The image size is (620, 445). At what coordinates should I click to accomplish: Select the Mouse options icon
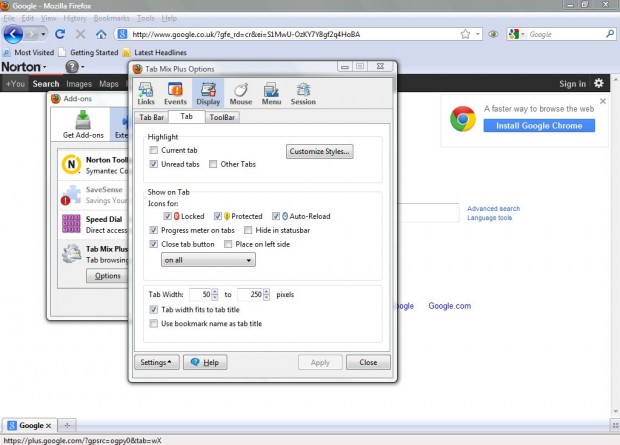click(240, 93)
